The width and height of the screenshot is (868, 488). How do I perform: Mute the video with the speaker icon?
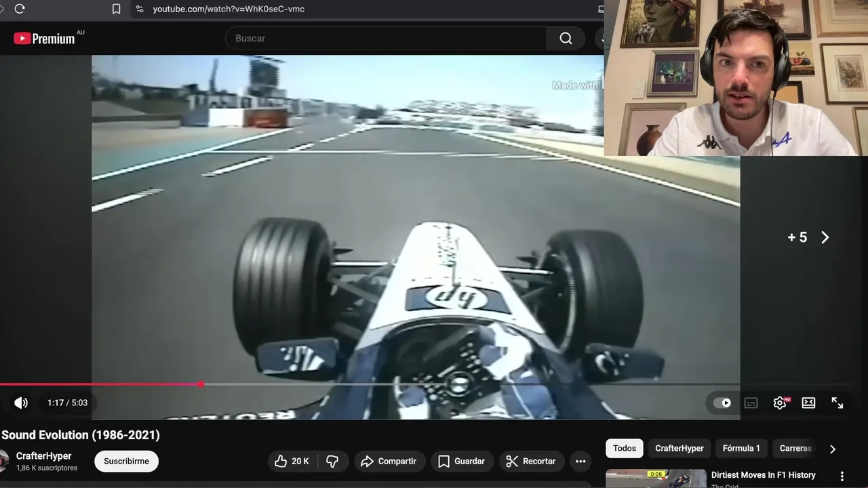pos(21,403)
